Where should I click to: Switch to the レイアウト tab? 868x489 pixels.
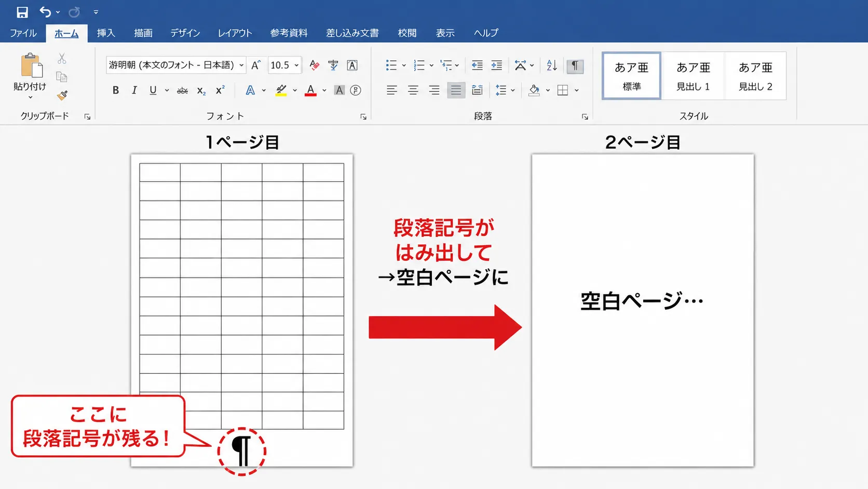(235, 33)
